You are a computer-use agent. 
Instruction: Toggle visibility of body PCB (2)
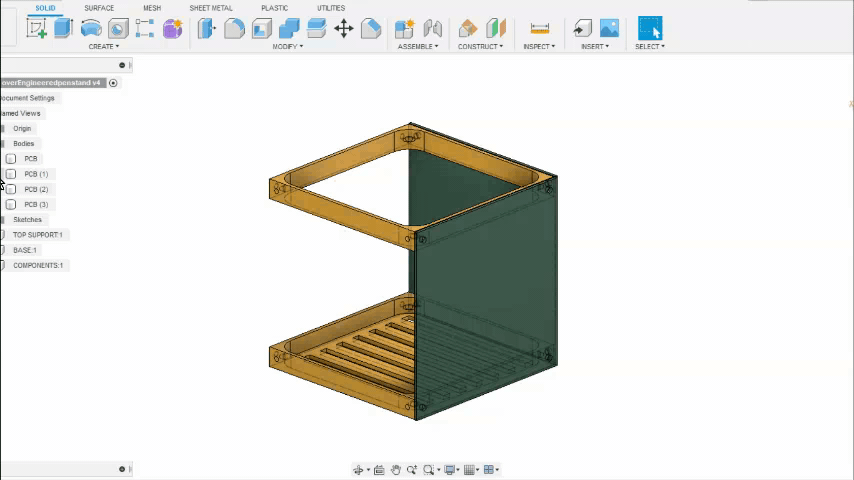point(11,190)
